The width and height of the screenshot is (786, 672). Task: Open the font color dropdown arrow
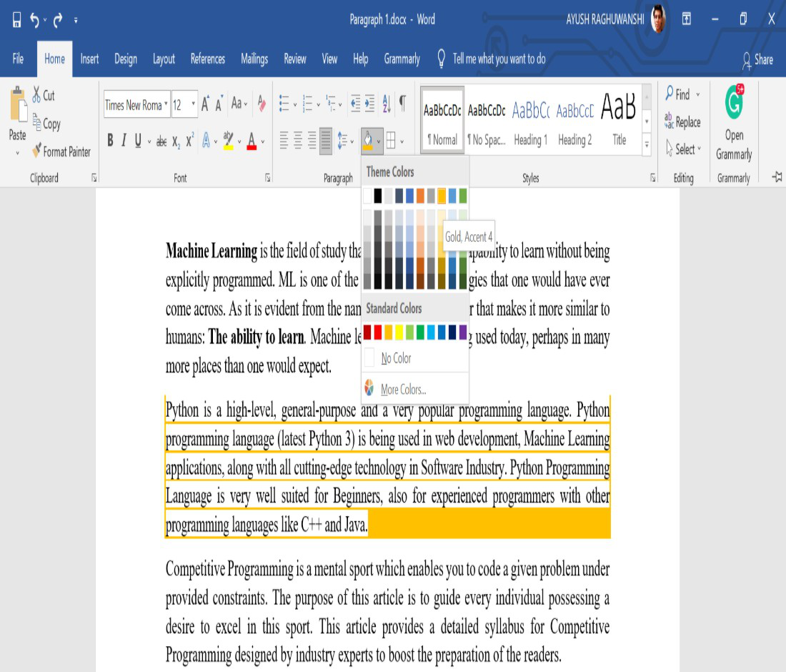(263, 142)
